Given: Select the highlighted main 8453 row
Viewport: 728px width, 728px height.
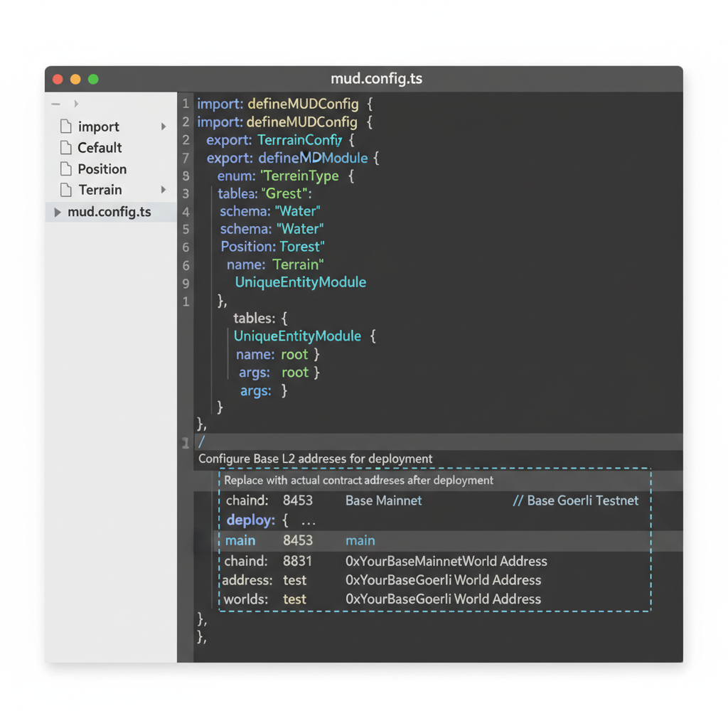Looking at the screenshot, I should [x=438, y=541].
